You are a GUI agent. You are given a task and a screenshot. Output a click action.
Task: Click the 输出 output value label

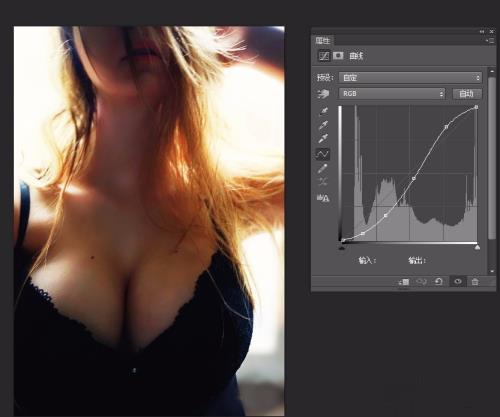tap(417, 260)
